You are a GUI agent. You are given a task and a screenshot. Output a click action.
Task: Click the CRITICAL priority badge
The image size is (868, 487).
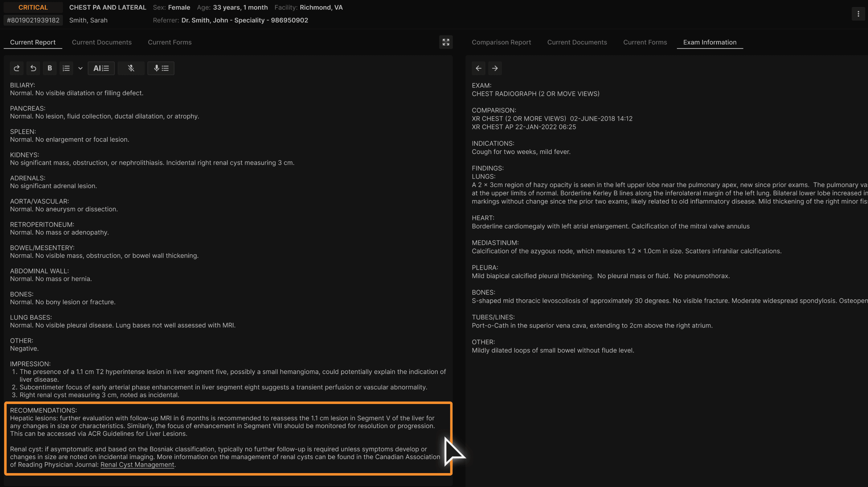(x=33, y=7)
